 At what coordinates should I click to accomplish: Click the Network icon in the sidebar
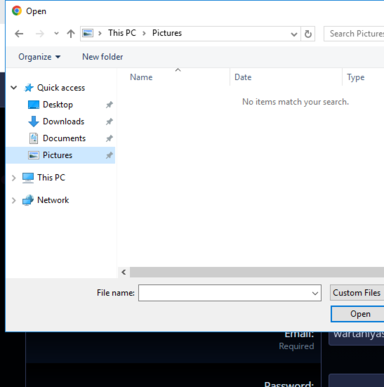(x=28, y=200)
